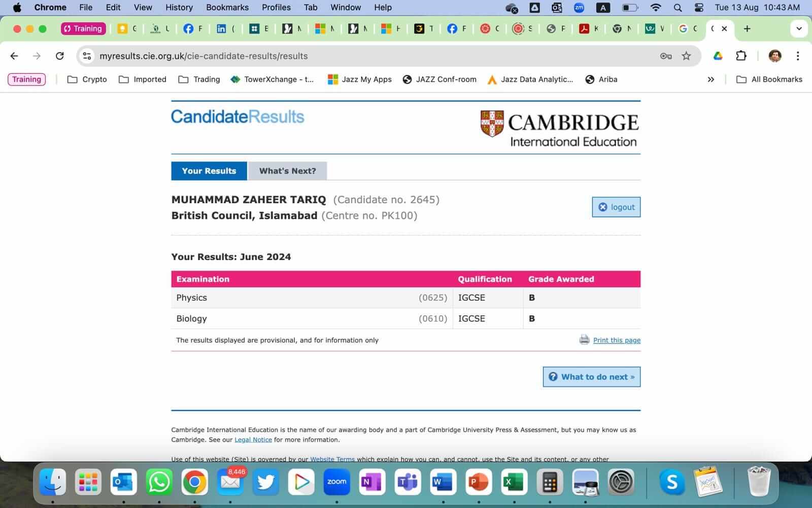Open the History menu
The image size is (812, 508).
coord(179,7)
